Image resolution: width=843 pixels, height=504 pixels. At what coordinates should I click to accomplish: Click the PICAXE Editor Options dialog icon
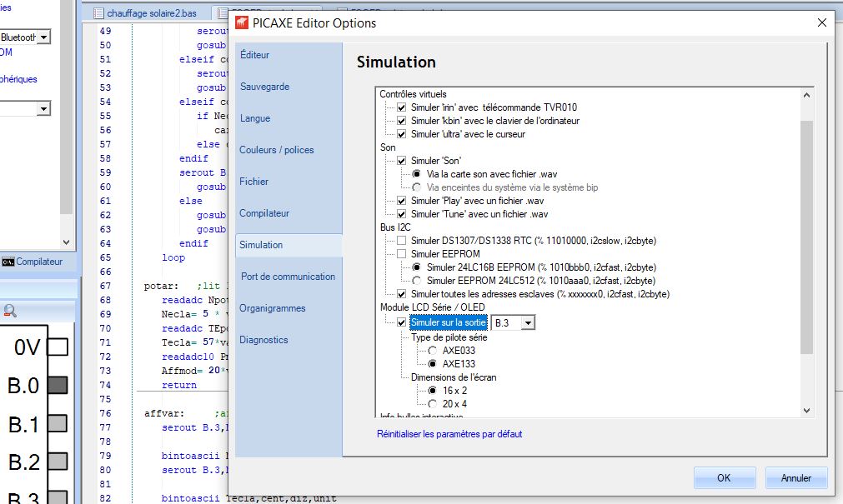pyautogui.click(x=242, y=23)
